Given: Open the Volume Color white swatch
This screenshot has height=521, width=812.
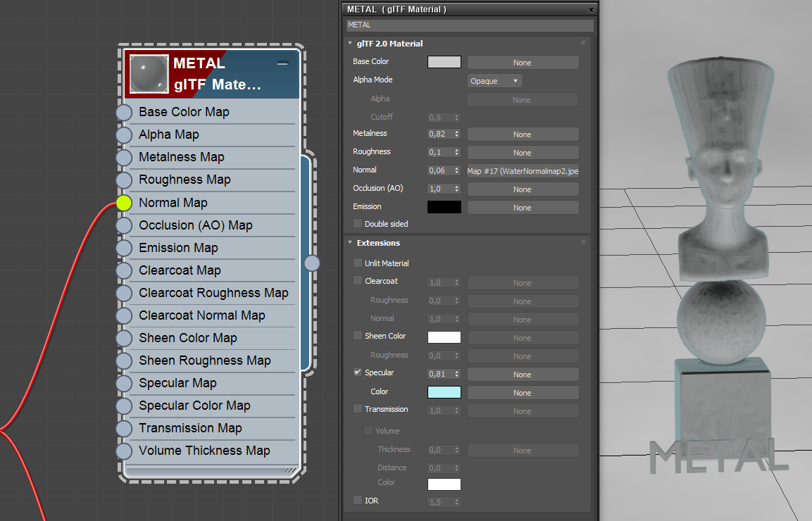Looking at the screenshot, I should (x=444, y=484).
